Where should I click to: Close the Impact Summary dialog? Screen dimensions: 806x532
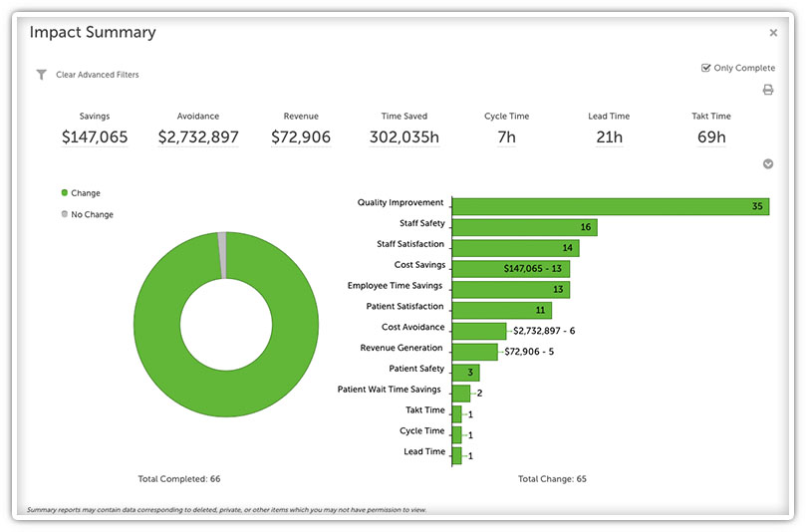773,33
